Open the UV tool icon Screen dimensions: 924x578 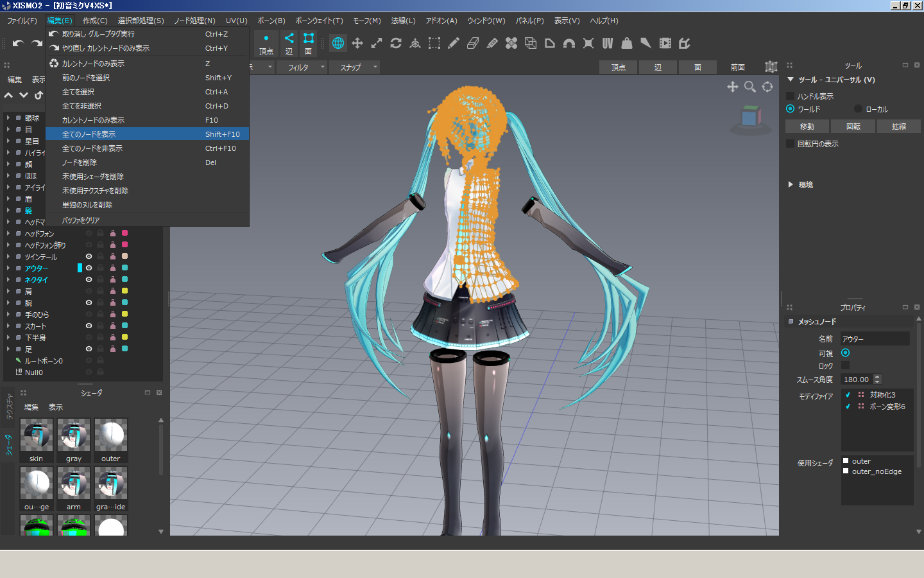tap(608, 43)
